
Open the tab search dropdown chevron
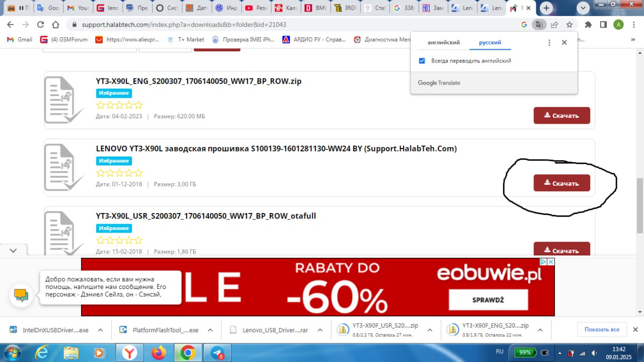coord(583,8)
